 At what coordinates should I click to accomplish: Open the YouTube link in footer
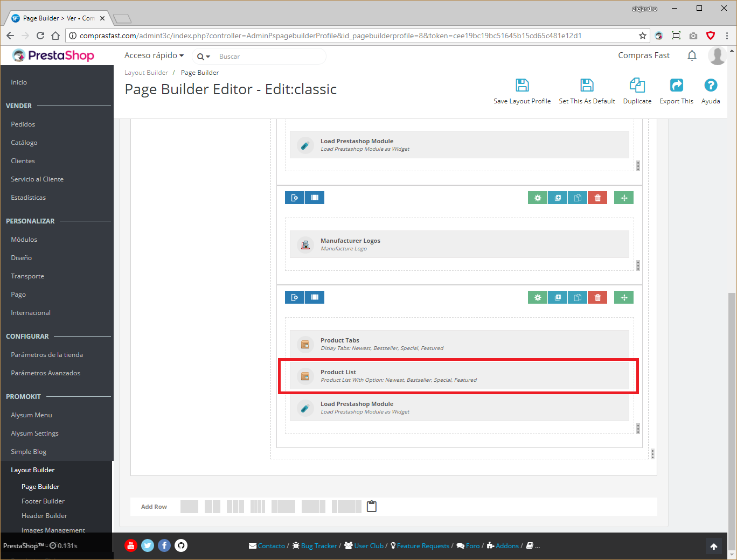(131, 545)
